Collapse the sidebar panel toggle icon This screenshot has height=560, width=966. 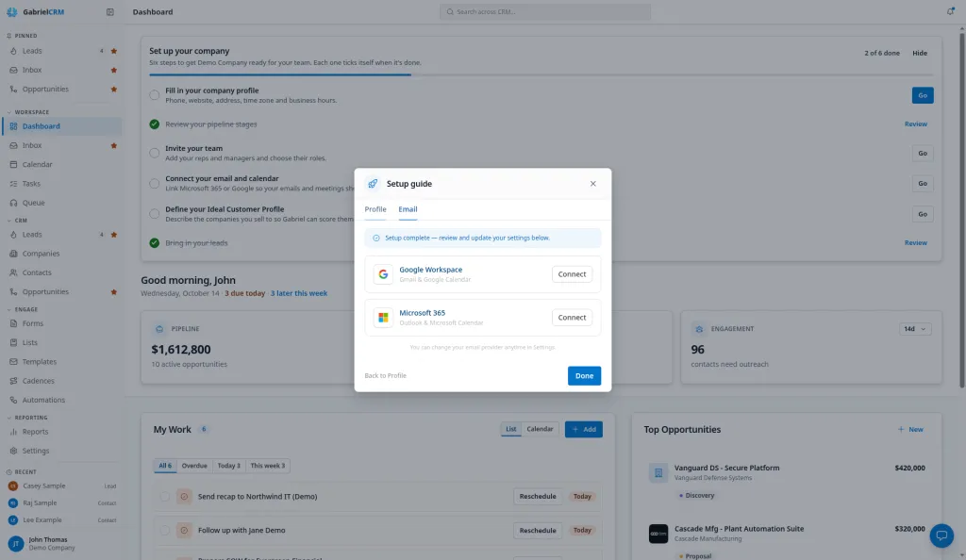[109, 11]
